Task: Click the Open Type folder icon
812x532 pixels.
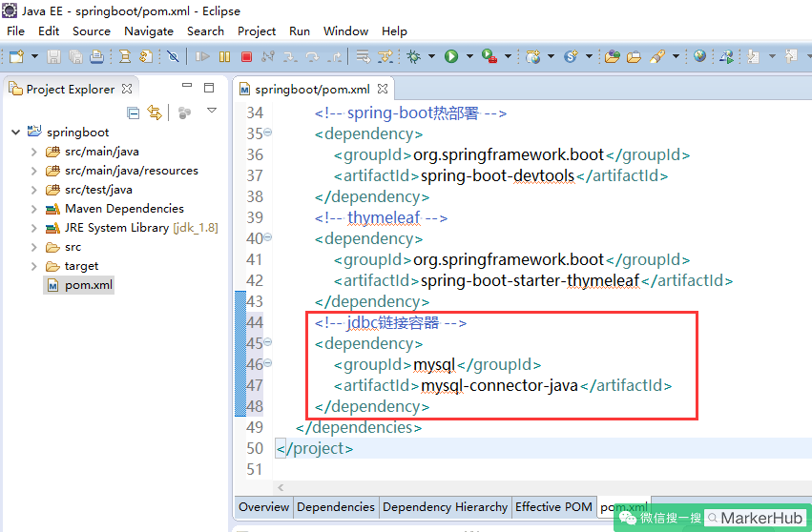Action: pyautogui.click(x=613, y=56)
